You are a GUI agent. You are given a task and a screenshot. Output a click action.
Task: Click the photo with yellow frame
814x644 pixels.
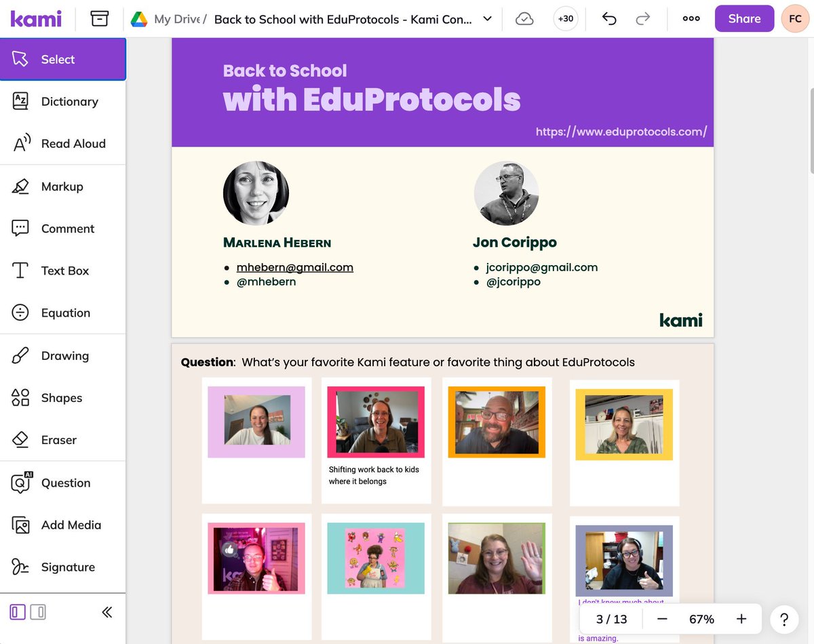tap(624, 425)
